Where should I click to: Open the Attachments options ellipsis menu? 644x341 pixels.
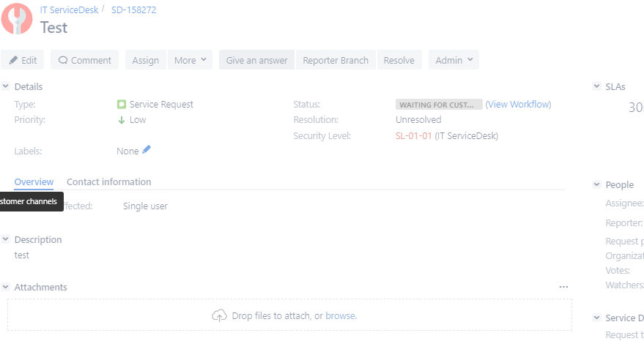coord(563,287)
